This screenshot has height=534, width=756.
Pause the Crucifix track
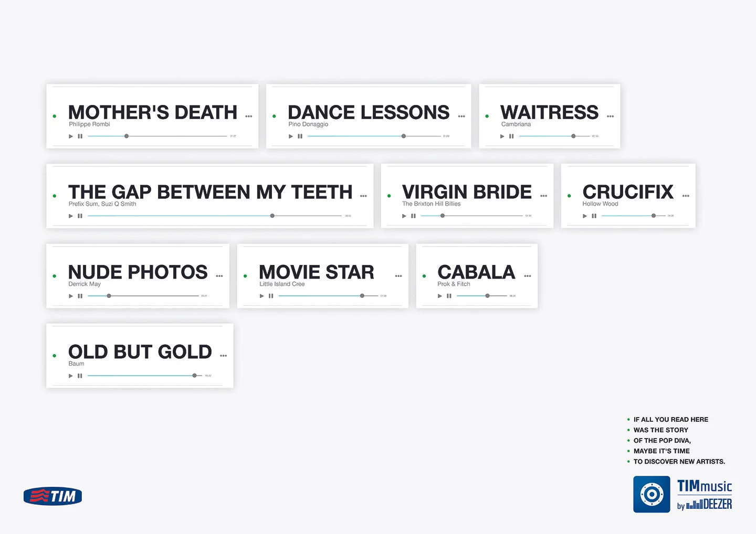[x=594, y=216]
